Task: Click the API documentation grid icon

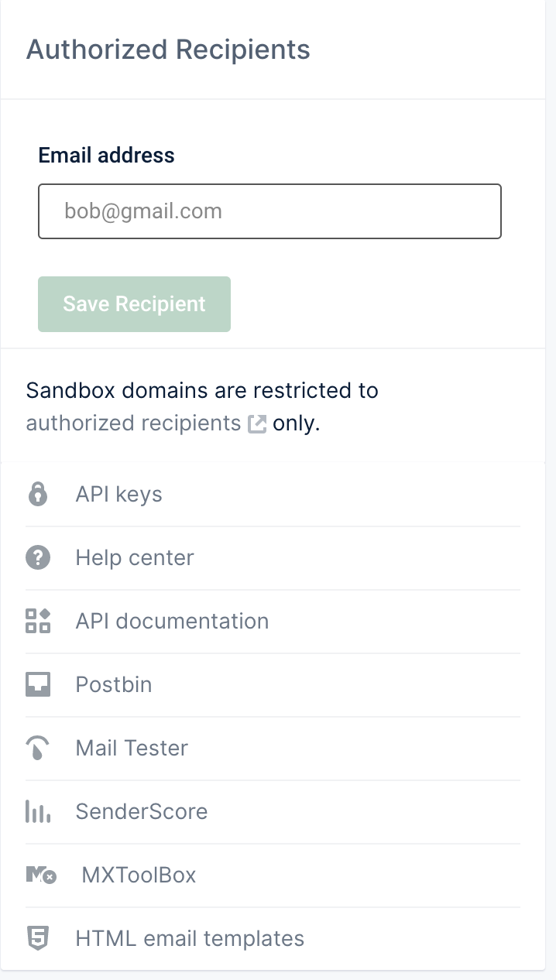Action: pyautogui.click(x=37, y=621)
